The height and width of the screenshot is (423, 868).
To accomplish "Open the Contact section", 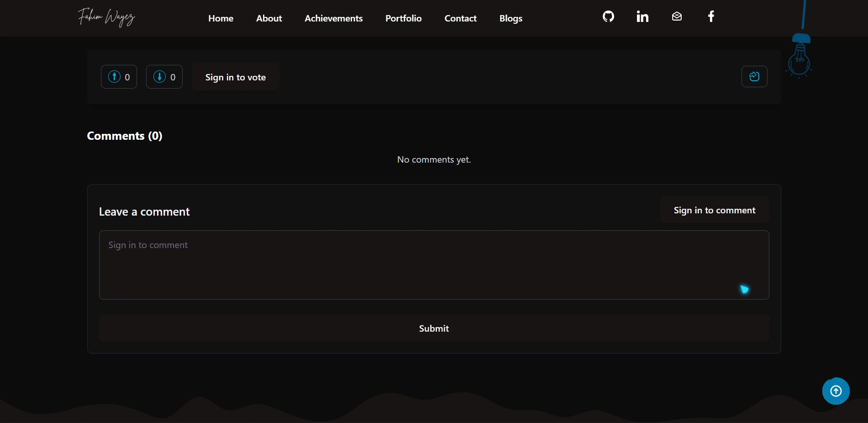I will pos(460,18).
